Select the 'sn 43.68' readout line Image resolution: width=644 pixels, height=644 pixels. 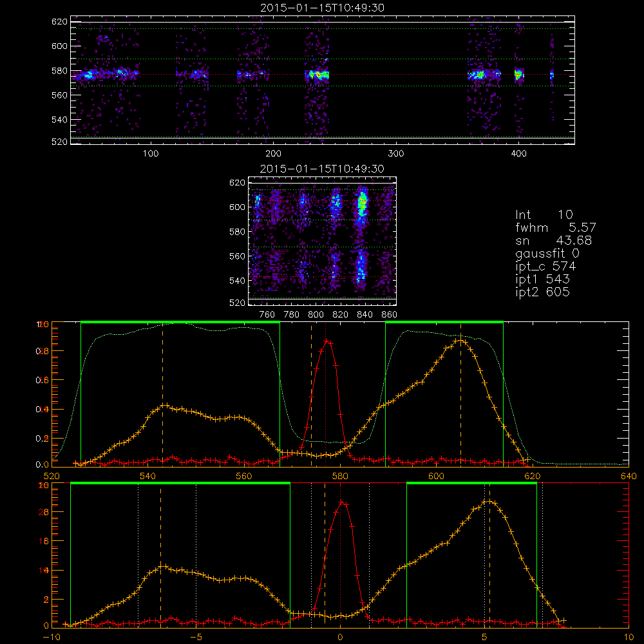click(553, 240)
